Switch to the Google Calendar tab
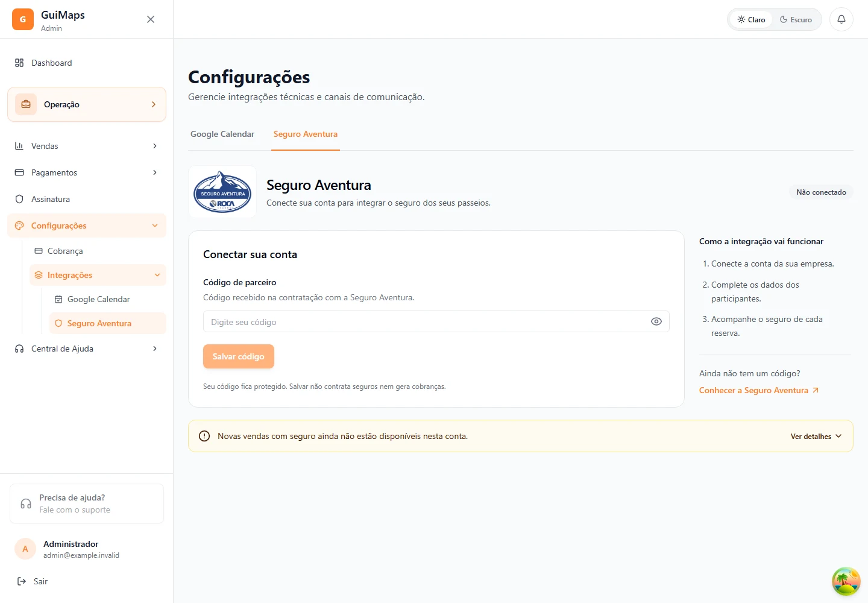The image size is (868, 603). point(222,134)
